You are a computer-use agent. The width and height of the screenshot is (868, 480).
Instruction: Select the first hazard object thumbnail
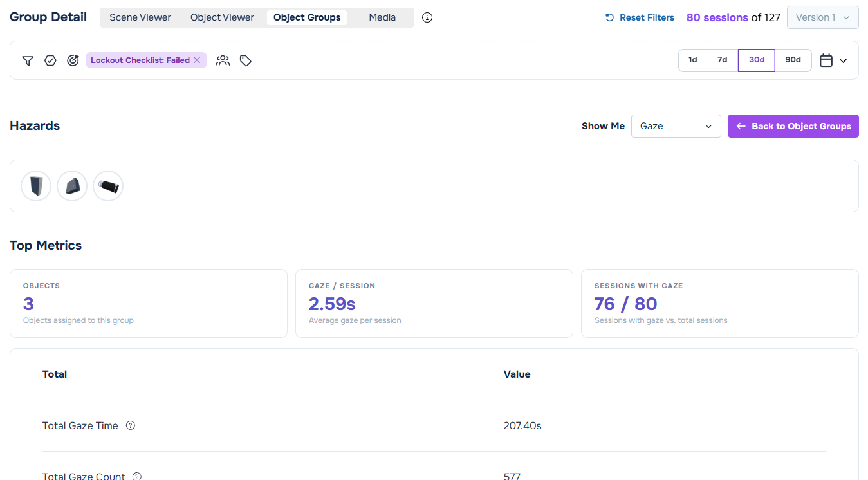36,186
